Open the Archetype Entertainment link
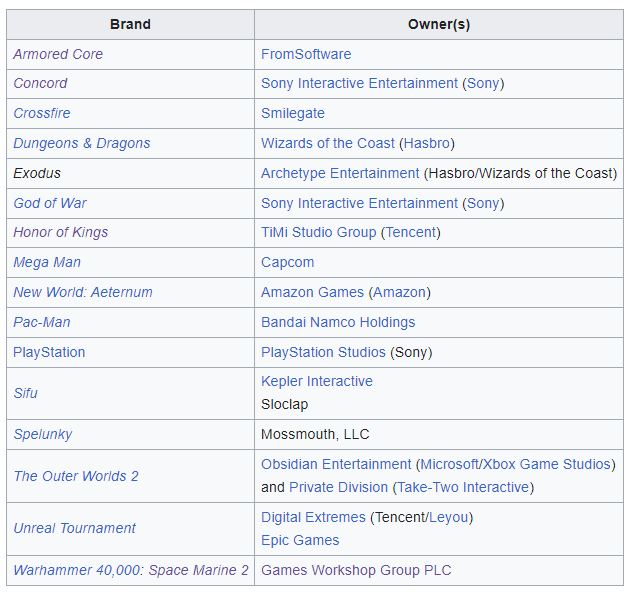639x601 pixels. click(340, 174)
